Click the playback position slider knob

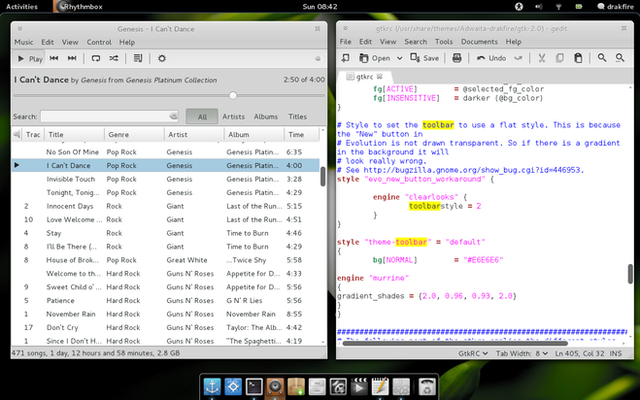[x=233, y=96]
